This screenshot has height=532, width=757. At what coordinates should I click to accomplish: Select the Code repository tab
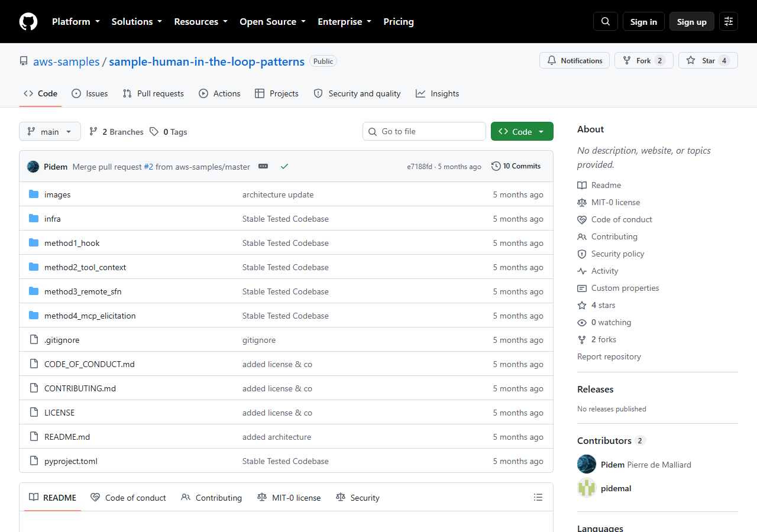(40, 93)
